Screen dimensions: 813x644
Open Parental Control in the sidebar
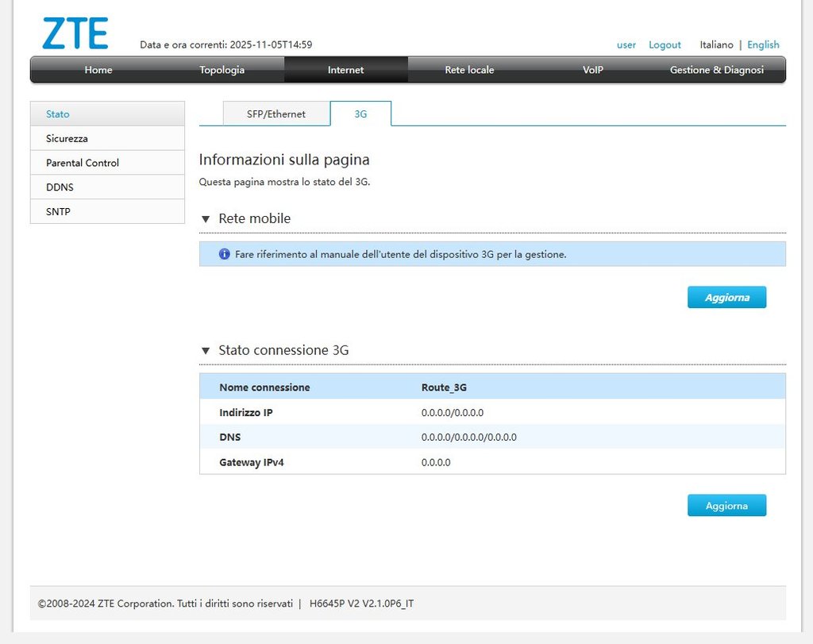tap(83, 163)
